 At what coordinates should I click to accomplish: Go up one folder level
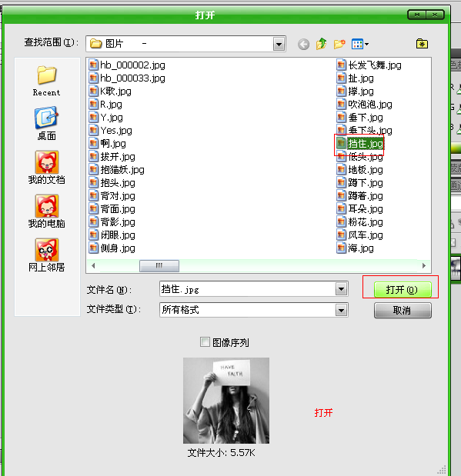pos(321,44)
